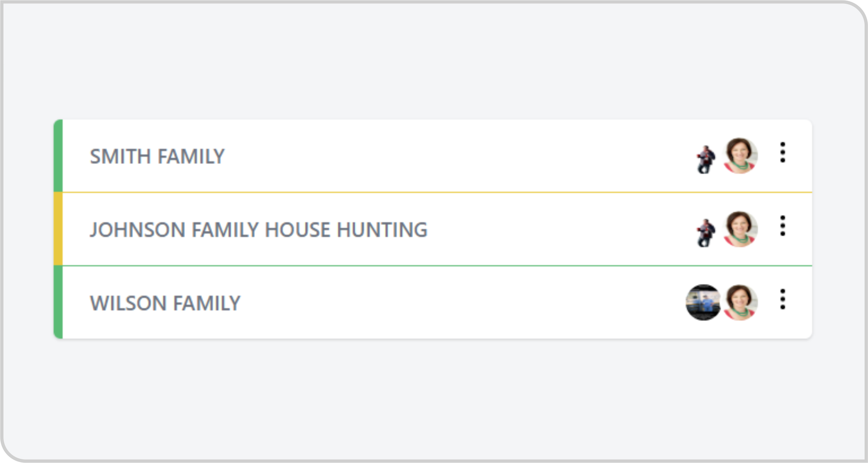This screenshot has width=868, height=463.
Task: Click the woman's avatar on Smith Family row
Action: [x=740, y=156]
